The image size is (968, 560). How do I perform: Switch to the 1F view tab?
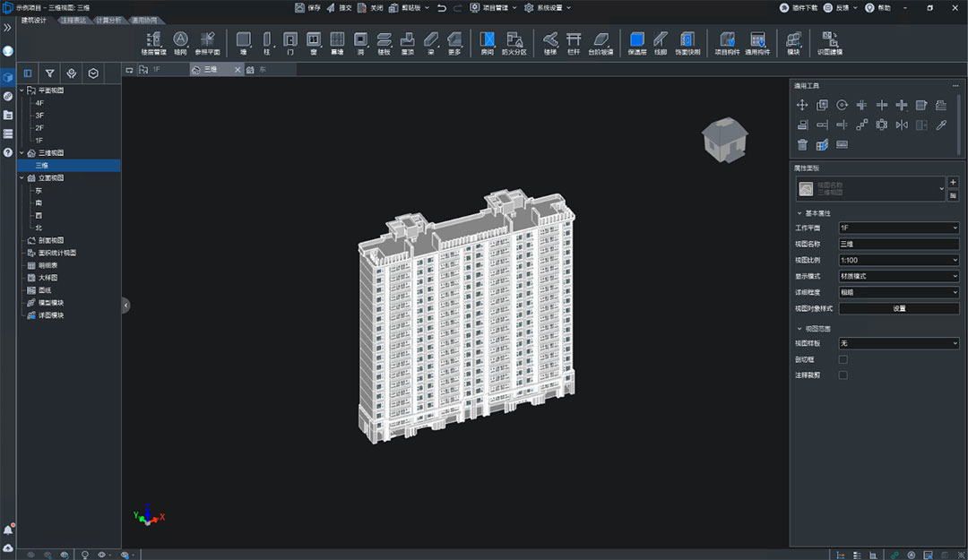point(157,70)
